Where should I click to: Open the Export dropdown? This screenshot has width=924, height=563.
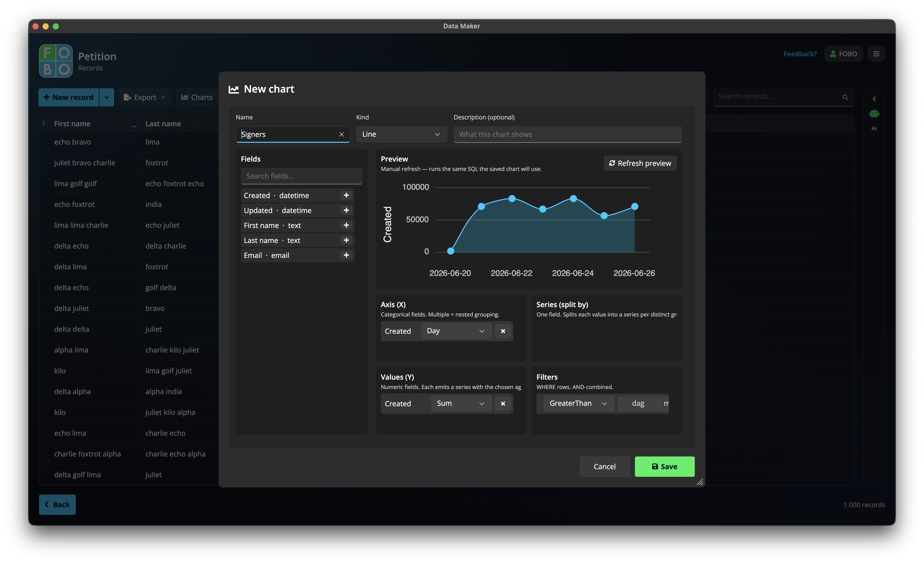(x=144, y=98)
